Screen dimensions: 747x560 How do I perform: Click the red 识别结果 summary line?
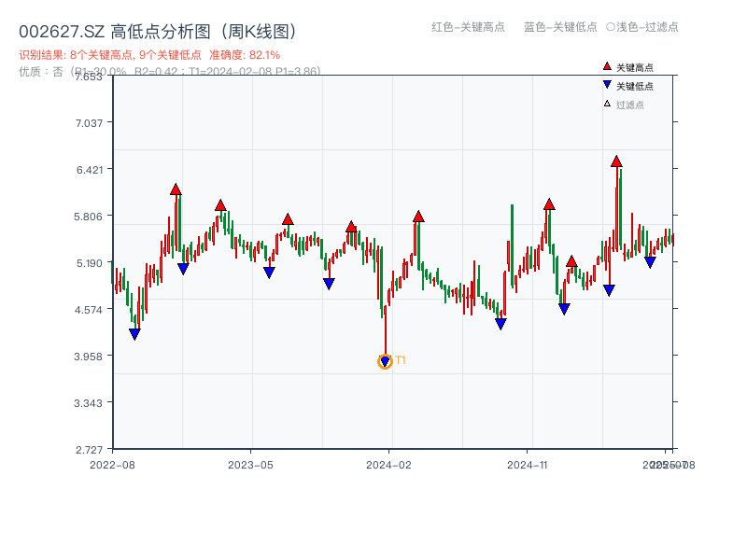(149, 55)
